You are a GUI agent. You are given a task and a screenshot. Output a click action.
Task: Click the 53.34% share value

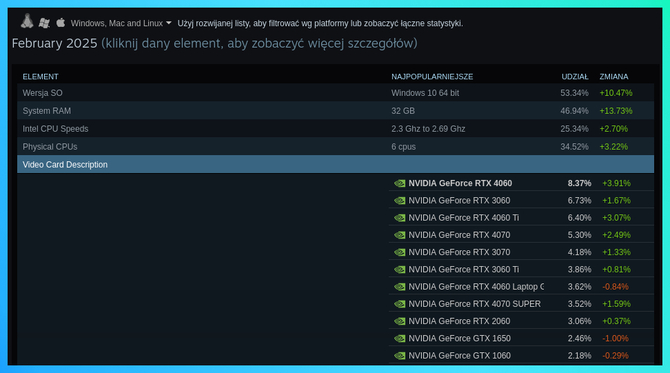click(574, 93)
